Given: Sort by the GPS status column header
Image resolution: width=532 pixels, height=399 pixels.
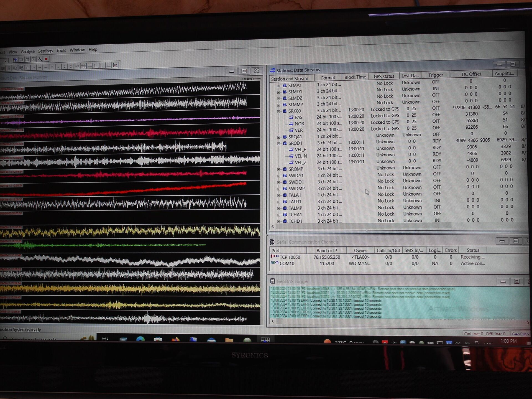Looking at the screenshot, I should [383, 76].
